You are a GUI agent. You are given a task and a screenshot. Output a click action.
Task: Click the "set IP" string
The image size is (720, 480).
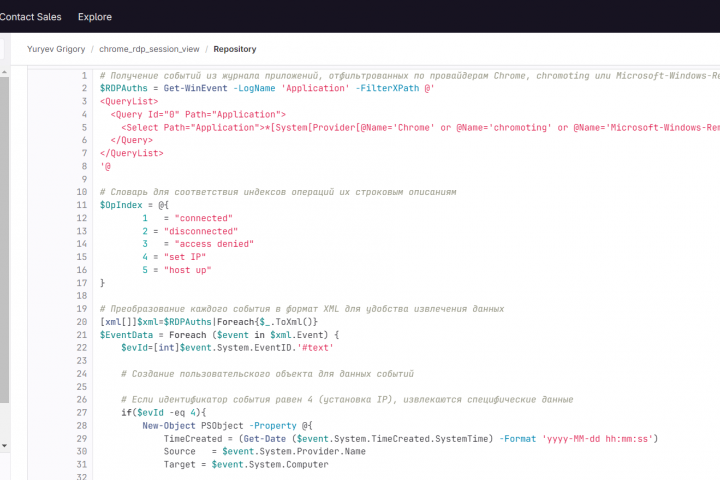[x=185, y=257]
